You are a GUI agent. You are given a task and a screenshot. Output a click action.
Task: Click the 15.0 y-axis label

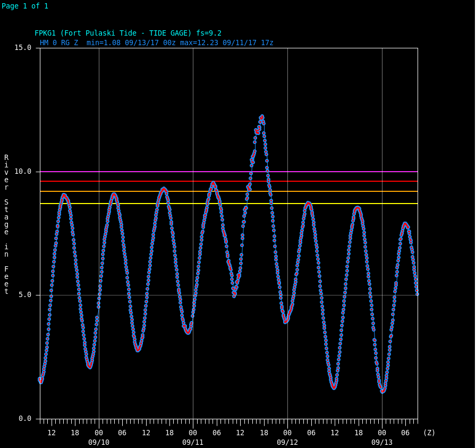coord(23,48)
